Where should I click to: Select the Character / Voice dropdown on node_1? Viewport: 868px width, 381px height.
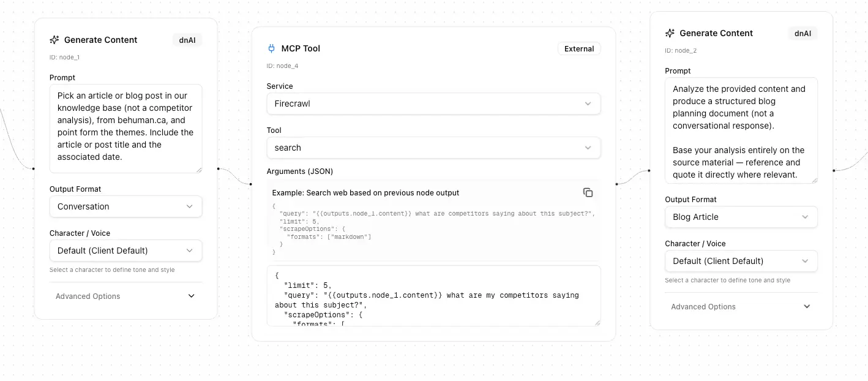pos(125,251)
